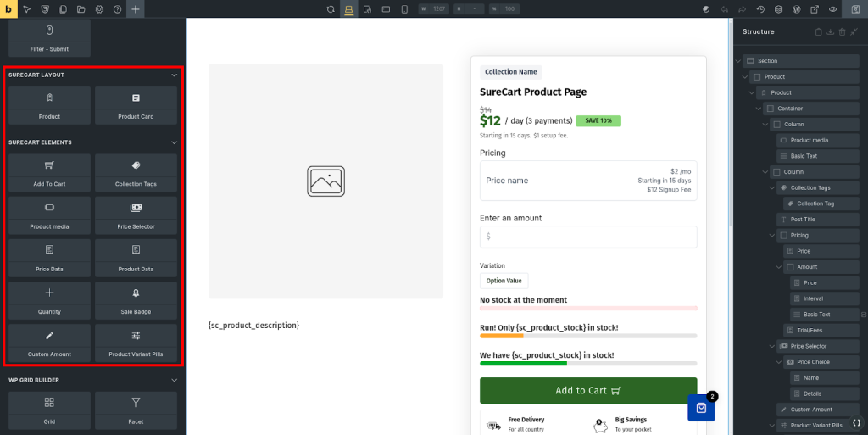Open the revisions history icon
868x435 pixels.
click(x=759, y=9)
